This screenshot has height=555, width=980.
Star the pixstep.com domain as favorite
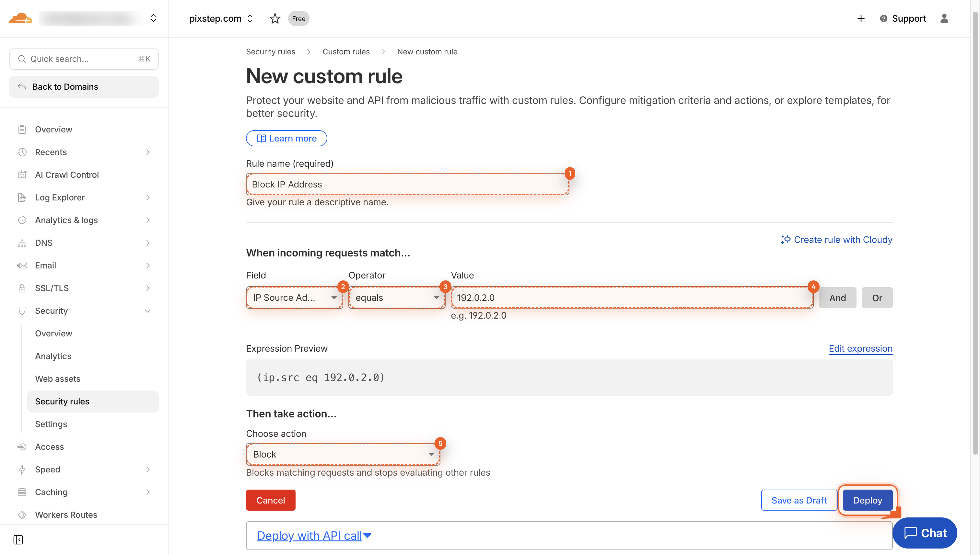[275, 18]
